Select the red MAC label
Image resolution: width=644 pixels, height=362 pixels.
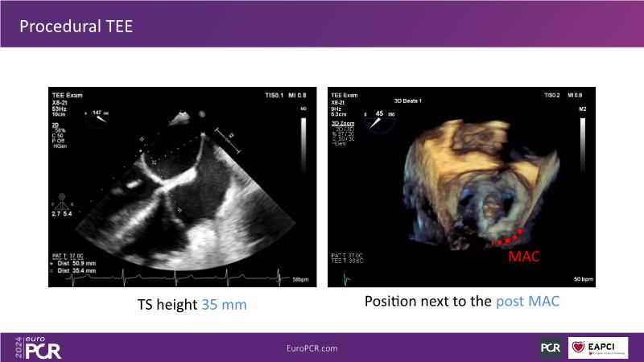pos(523,257)
